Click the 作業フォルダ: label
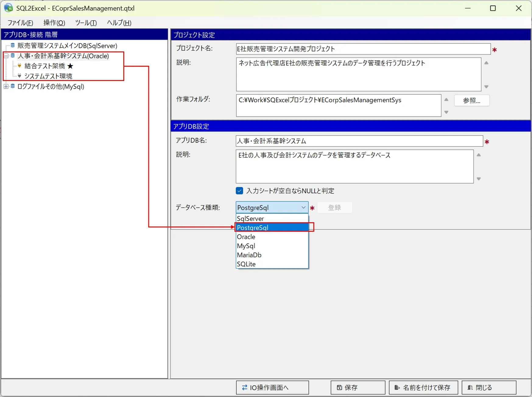Viewport: 532px width, 397px height. [193, 99]
